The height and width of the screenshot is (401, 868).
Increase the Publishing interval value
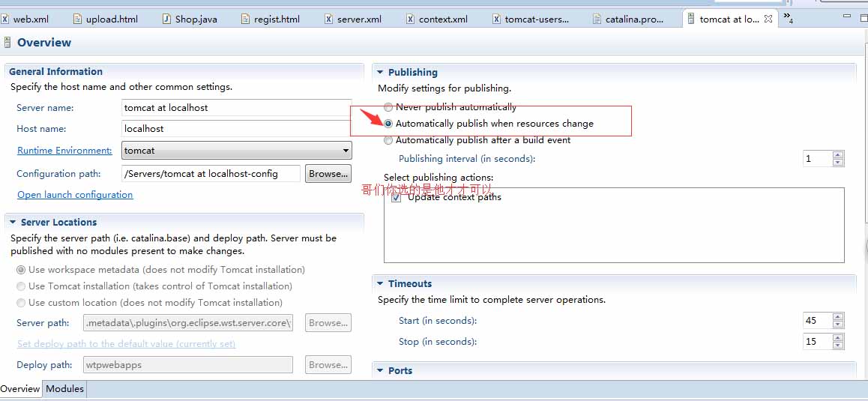838,155
